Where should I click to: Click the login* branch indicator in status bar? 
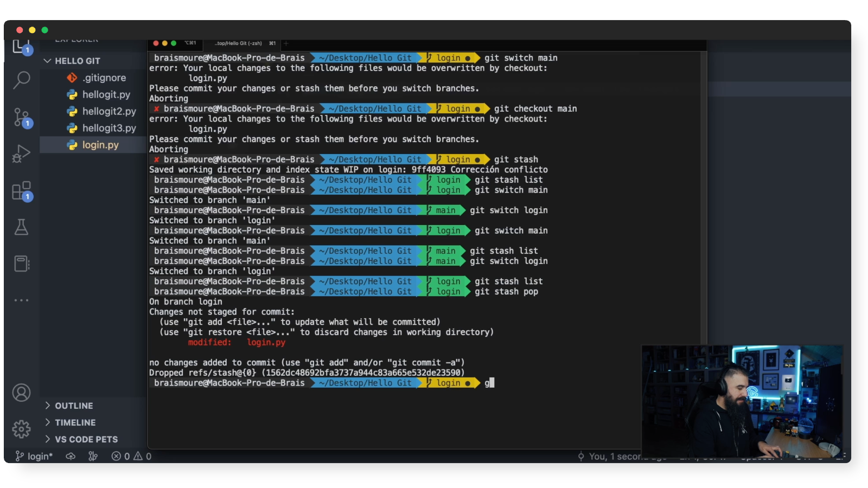34,457
